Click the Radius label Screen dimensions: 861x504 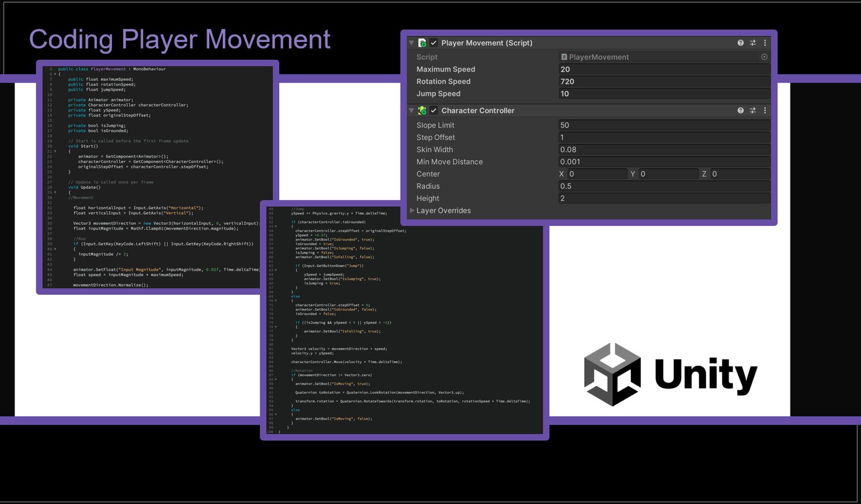point(428,186)
